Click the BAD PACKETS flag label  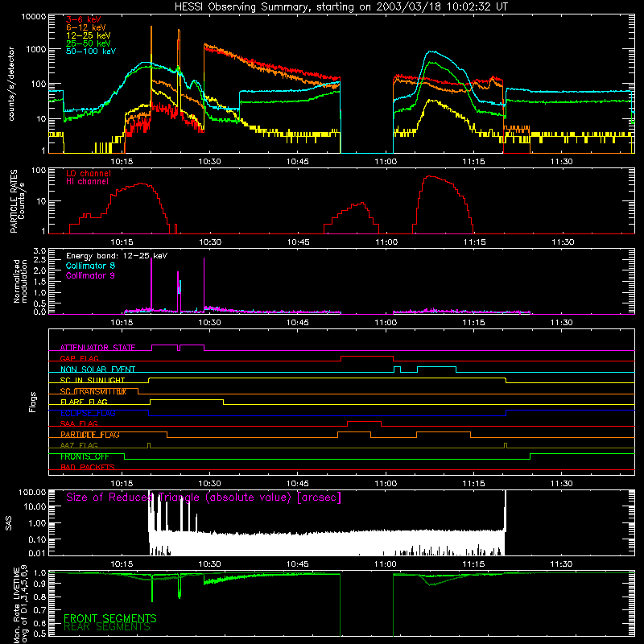88,467
